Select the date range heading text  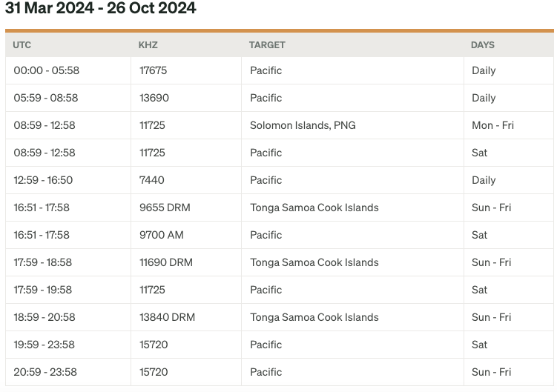tap(101, 9)
